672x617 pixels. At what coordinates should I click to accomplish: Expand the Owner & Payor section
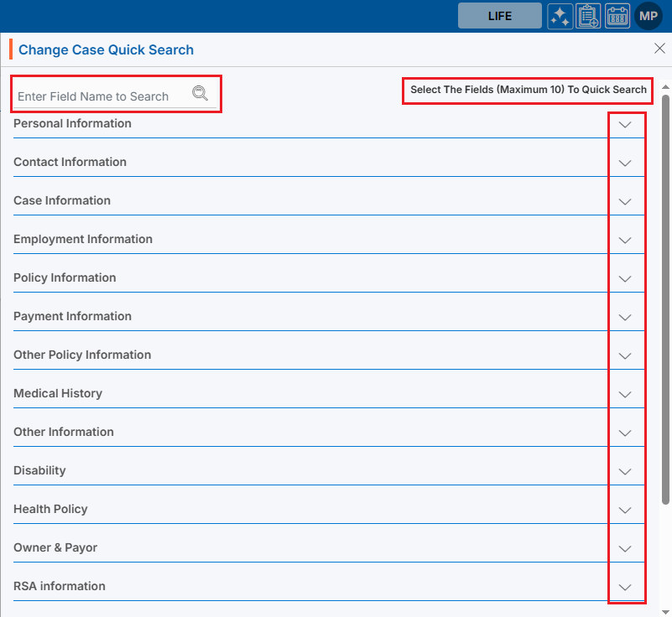pyautogui.click(x=624, y=549)
